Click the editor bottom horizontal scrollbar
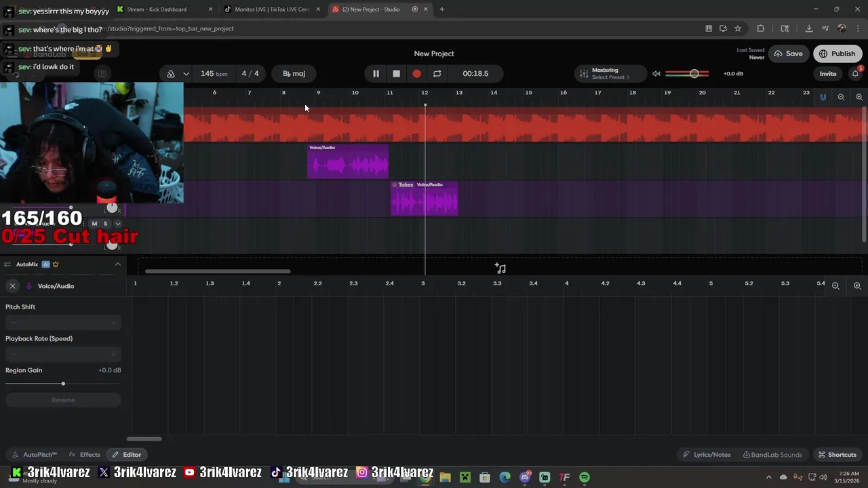This screenshot has width=868, height=488. point(144,439)
